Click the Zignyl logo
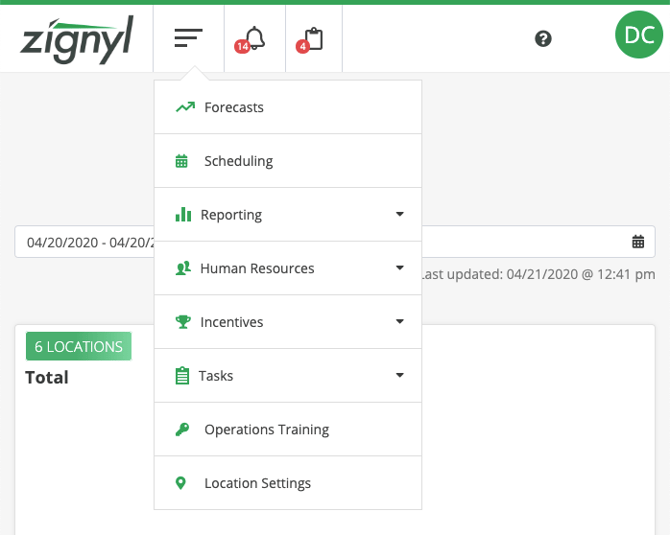The image size is (670, 535). click(x=76, y=38)
